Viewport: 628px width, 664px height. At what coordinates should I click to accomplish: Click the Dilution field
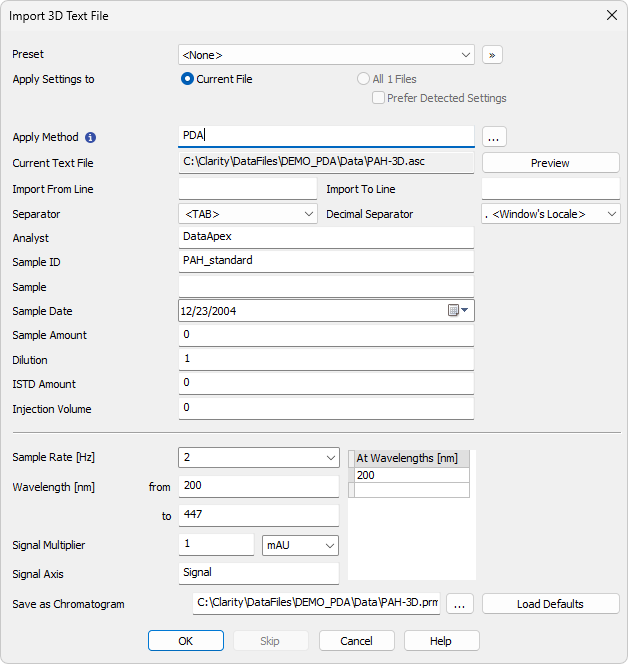point(326,360)
